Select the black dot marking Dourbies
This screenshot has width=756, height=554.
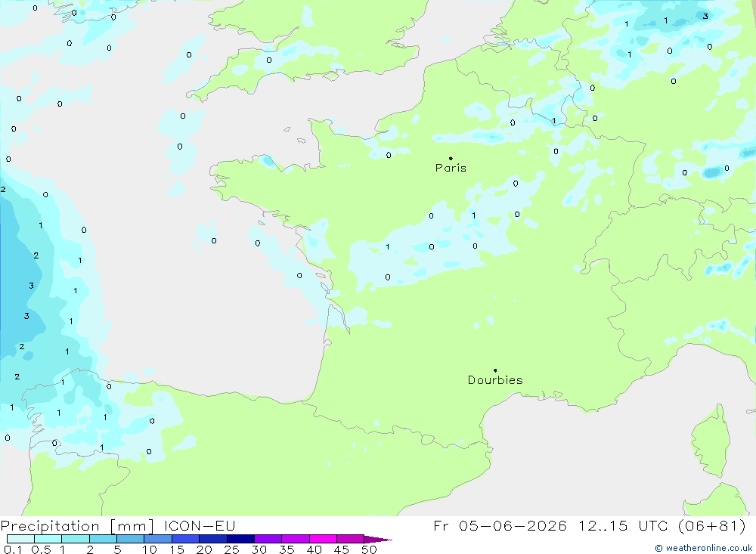click(495, 370)
